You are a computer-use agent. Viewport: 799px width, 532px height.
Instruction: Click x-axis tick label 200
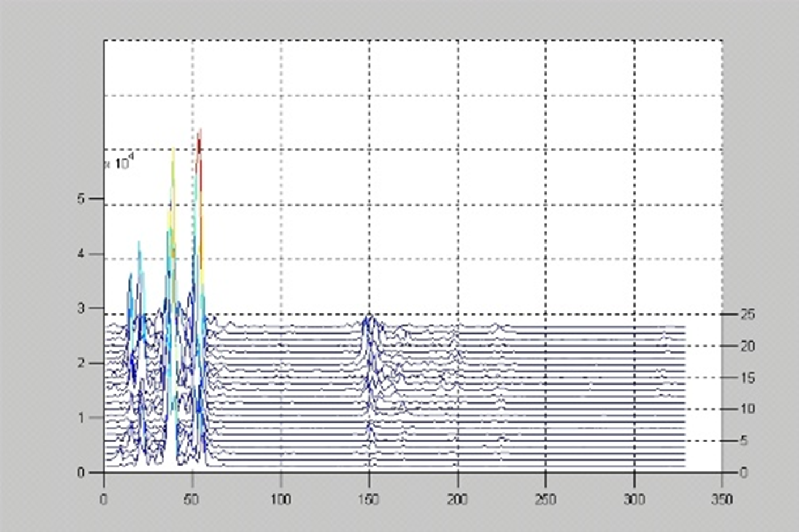click(x=458, y=499)
